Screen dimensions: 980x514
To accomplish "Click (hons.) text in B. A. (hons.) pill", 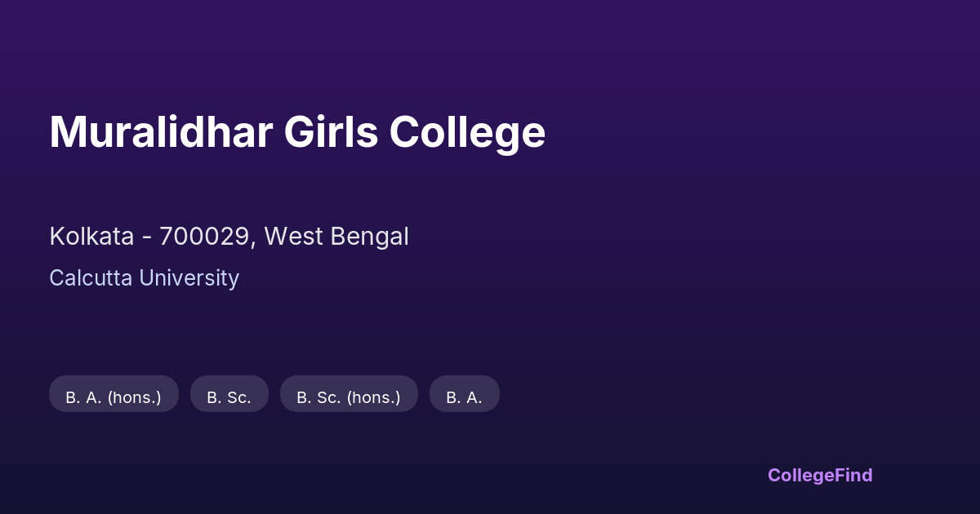I will tap(135, 397).
